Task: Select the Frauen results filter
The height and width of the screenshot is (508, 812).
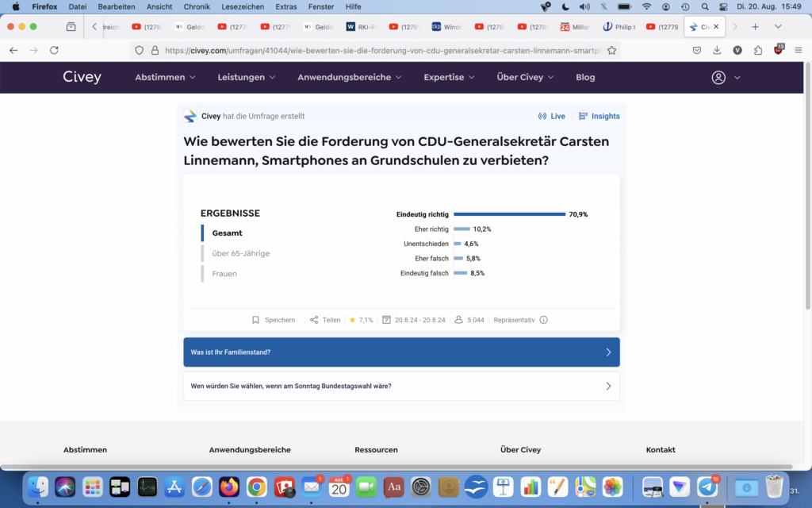Action: click(x=224, y=274)
